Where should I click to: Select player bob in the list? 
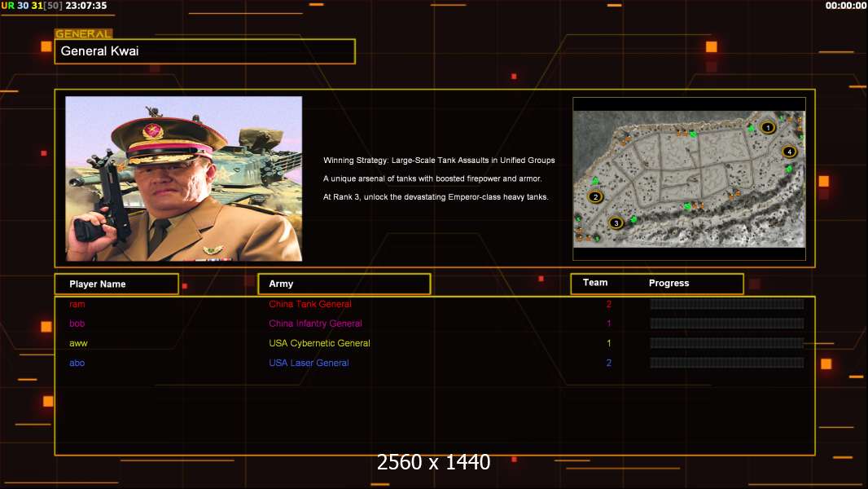[x=77, y=324]
